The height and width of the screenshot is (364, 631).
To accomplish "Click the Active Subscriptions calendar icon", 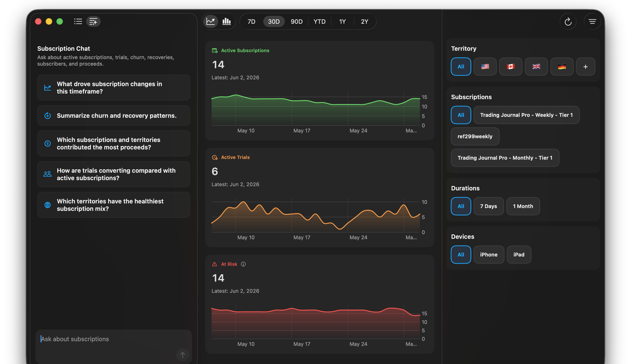I will click(215, 51).
